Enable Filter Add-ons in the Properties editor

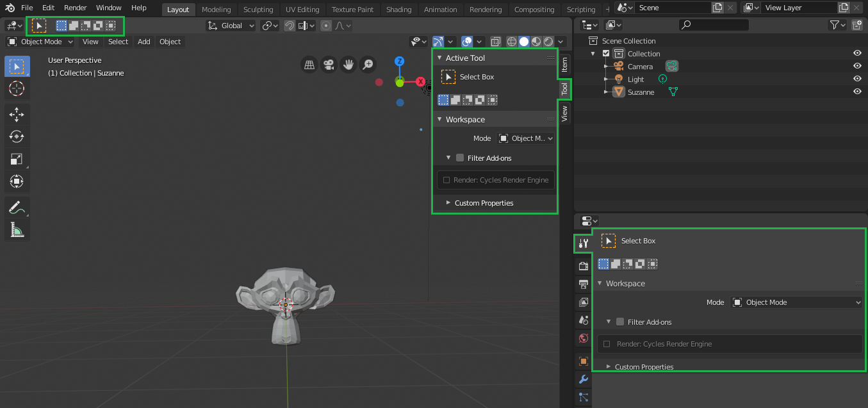pos(619,322)
